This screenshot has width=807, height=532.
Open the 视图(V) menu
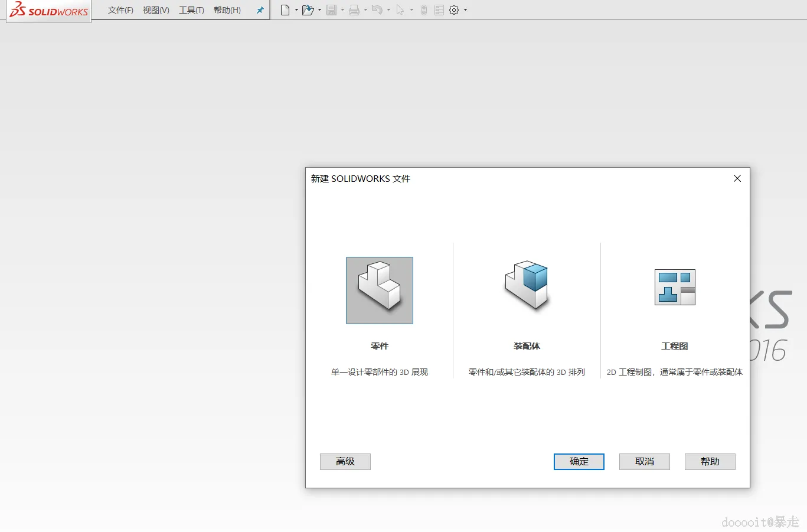pyautogui.click(x=156, y=10)
